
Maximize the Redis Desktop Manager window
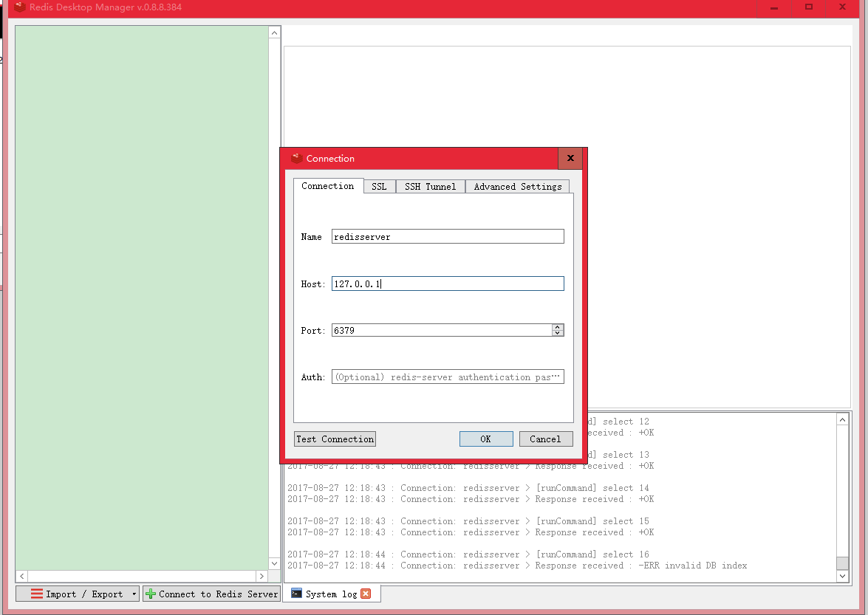[x=809, y=7]
